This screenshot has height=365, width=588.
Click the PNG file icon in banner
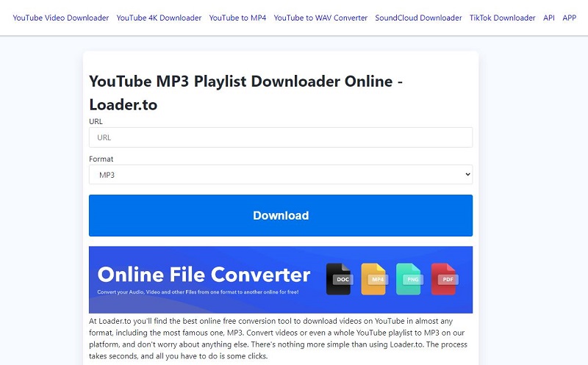[409, 279]
